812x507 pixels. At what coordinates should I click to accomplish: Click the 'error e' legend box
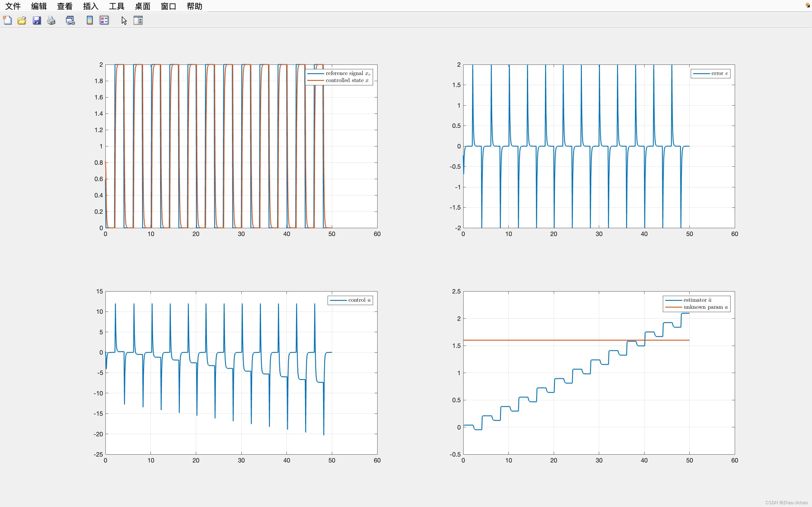tap(710, 74)
